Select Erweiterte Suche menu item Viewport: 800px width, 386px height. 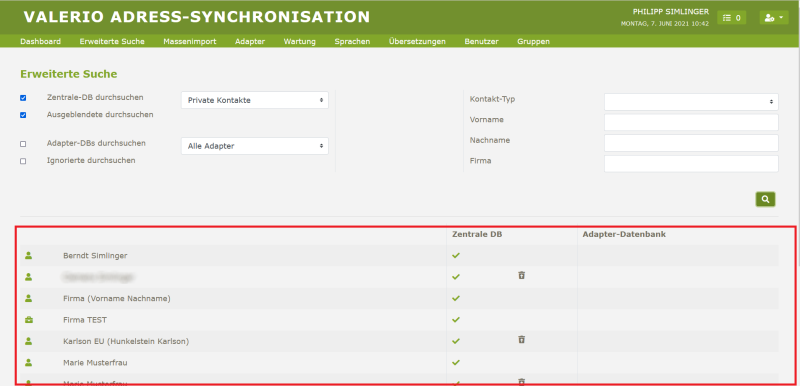(112, 42)
